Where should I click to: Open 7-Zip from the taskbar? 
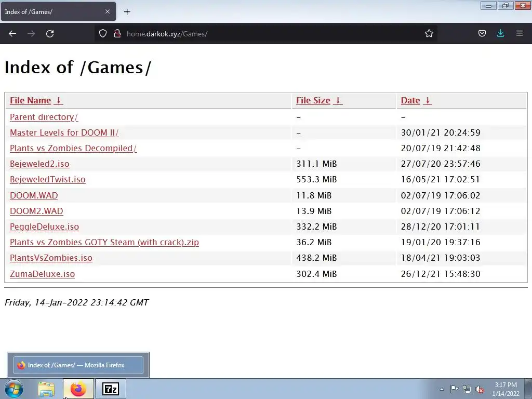pyautogui.click(x=111, y=389)
